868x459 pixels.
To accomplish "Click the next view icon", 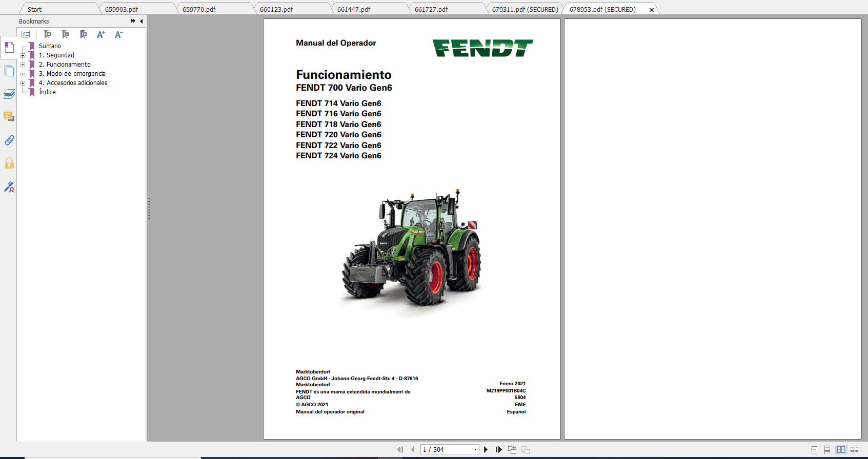I will (526, 449).
